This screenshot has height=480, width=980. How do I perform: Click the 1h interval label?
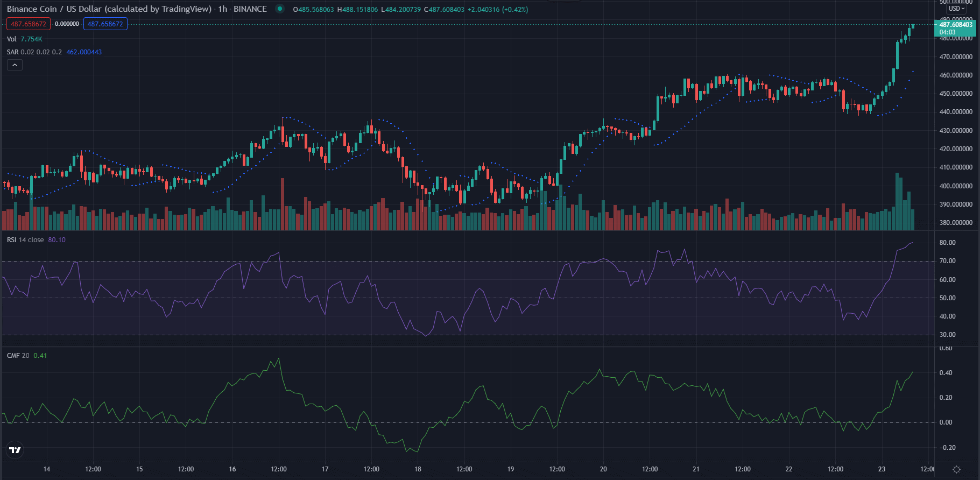222,9
